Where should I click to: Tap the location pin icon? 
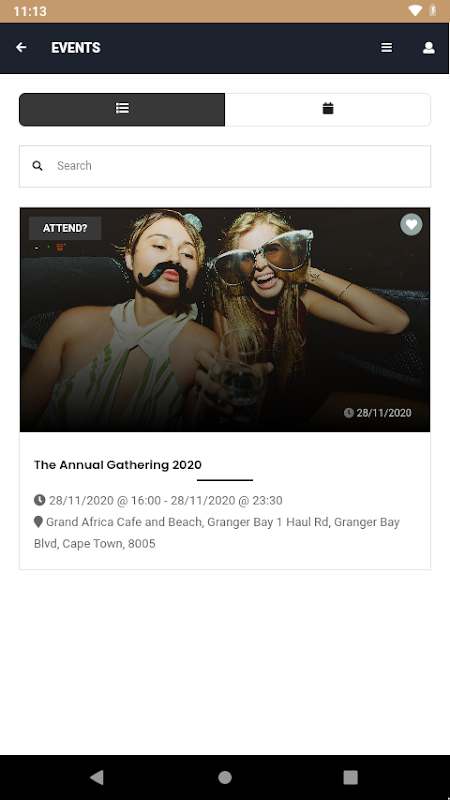[x=38, y=522]
